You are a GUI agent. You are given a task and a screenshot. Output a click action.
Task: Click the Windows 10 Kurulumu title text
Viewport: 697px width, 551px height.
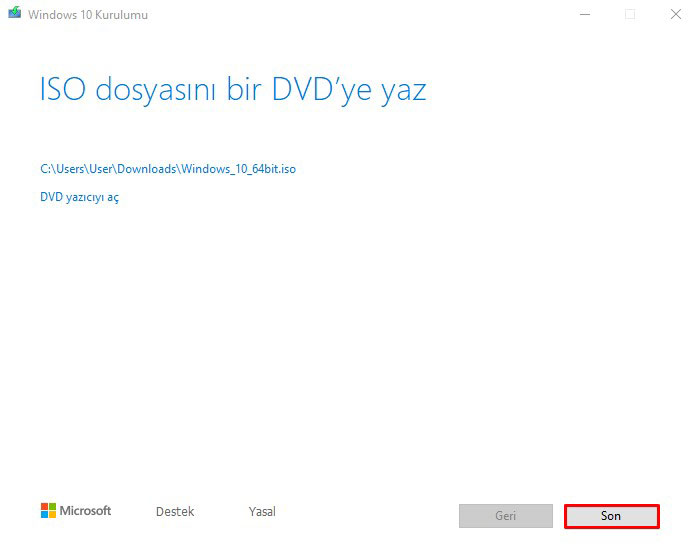pyautogui.click(x=88, y=15)
